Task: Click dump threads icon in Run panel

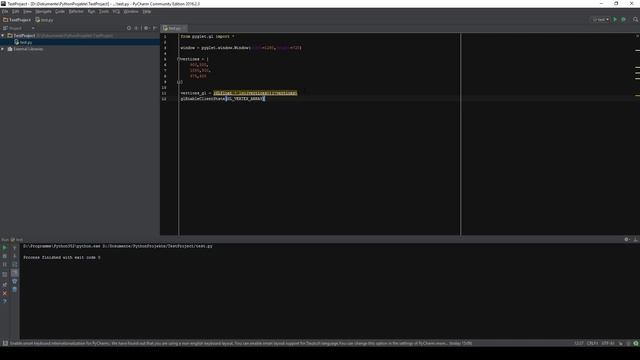Action: [5, 274]
